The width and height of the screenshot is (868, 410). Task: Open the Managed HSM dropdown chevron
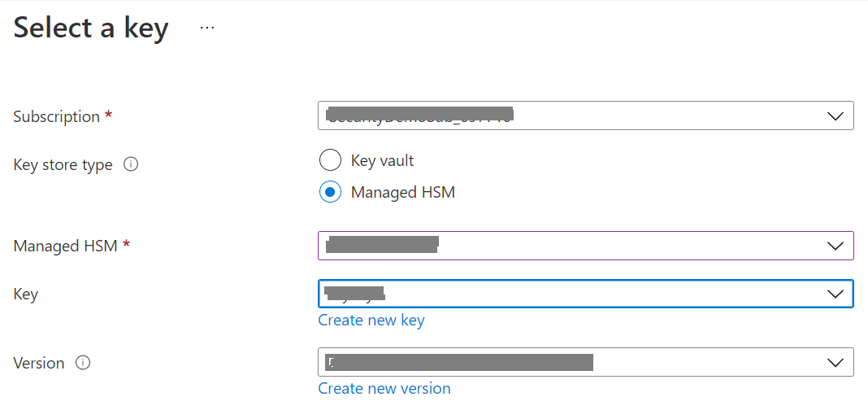835,246
